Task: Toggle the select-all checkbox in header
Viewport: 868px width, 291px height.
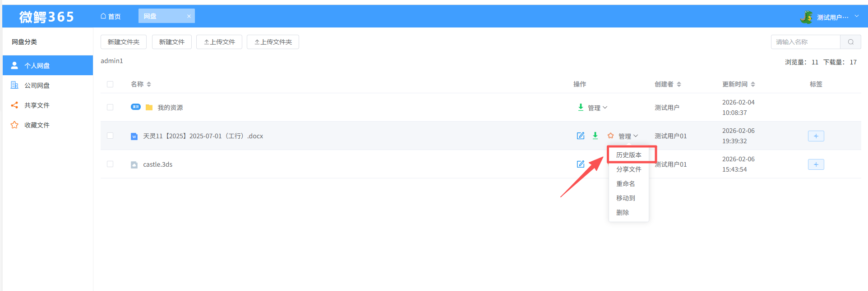Action: coord(110,84)
